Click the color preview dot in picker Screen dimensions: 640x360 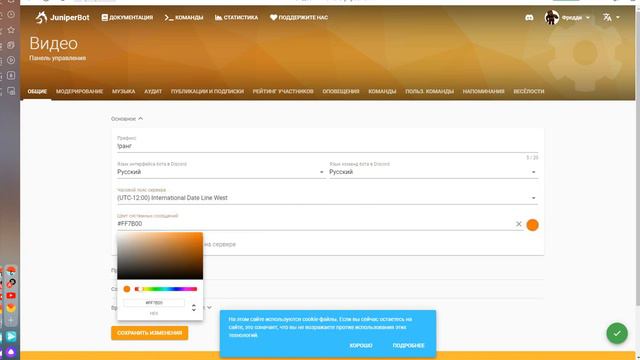(x=127, y=289)
